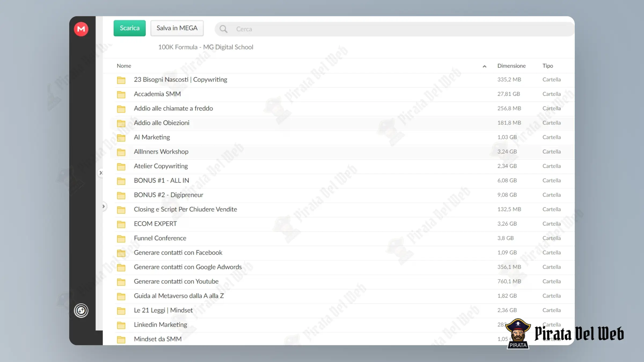Viewport: 644px width, 362px height.
Task: Click the search magnifier icon
Action: pos(223,29)
